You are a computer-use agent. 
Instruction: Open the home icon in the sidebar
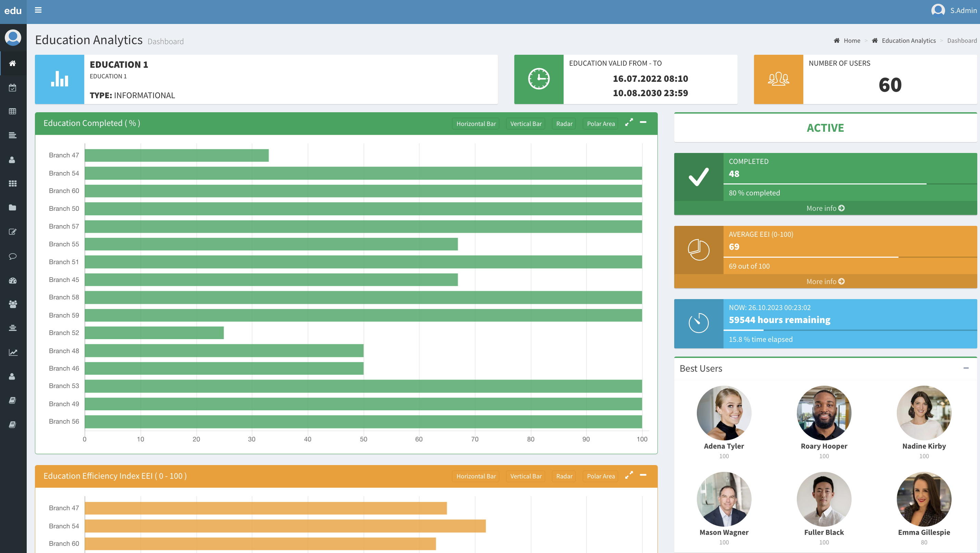[x=13, y=63]
